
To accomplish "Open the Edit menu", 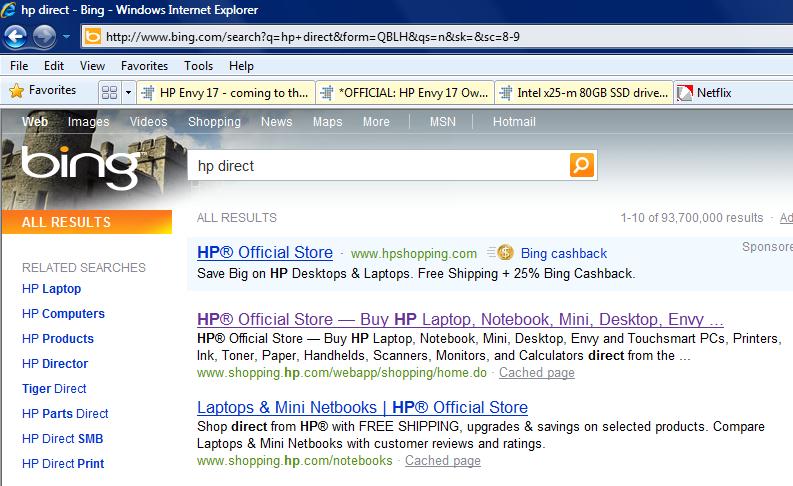I will (x=54, y=66).
